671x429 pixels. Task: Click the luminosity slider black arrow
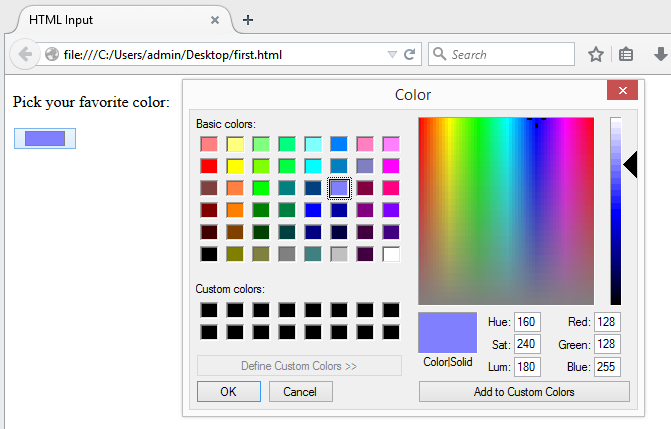tap(630, 164)
